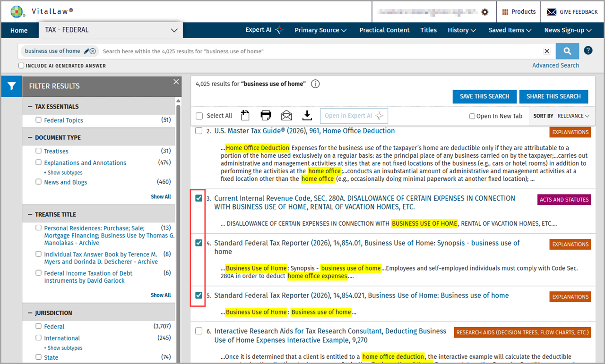Clear the search within results field

(547, 51)
